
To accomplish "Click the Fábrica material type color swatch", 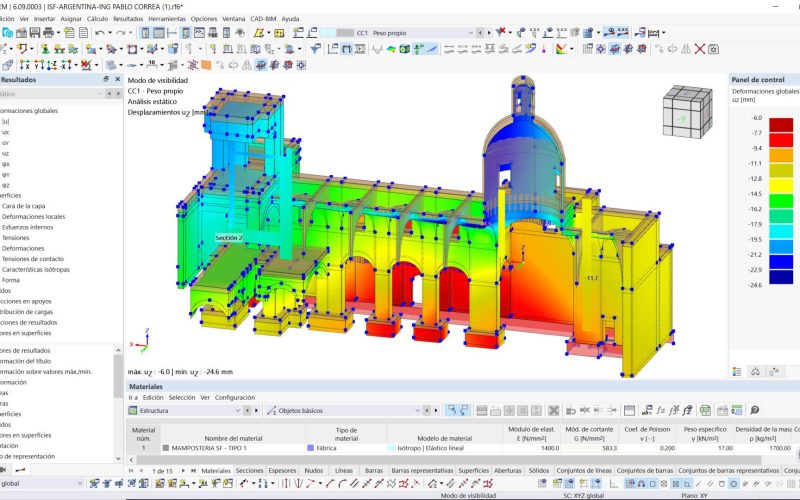I will [310, 448].
